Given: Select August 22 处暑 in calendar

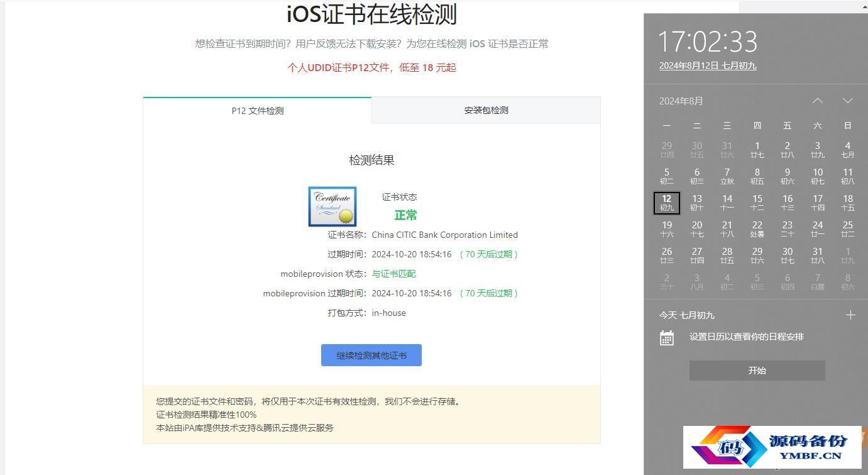Looking at the screenshot, I should point(757,229).
